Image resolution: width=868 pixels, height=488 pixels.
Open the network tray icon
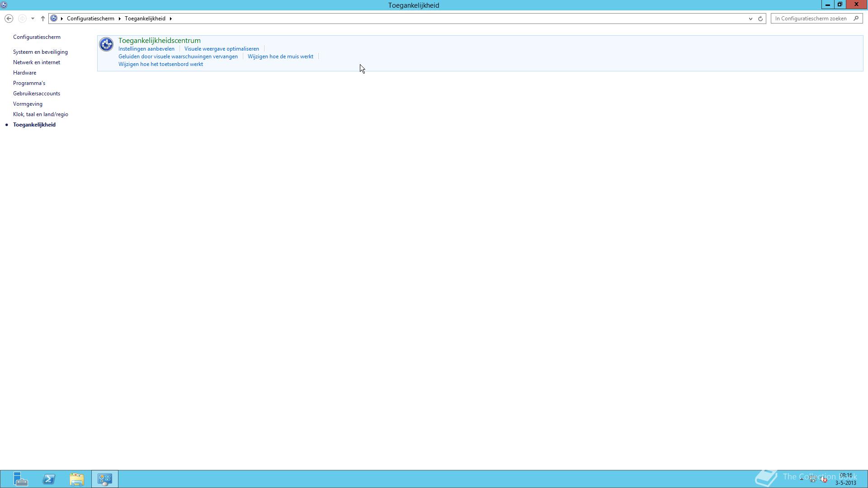click(x=813, y=479)
